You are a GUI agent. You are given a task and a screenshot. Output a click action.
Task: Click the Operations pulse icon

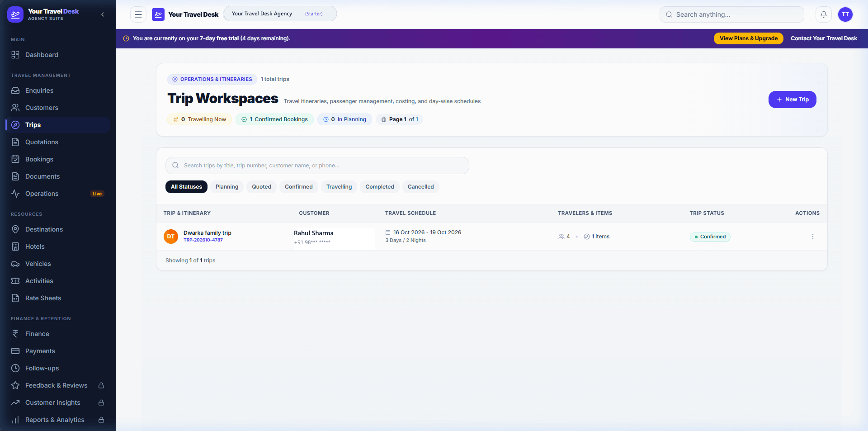15,194
